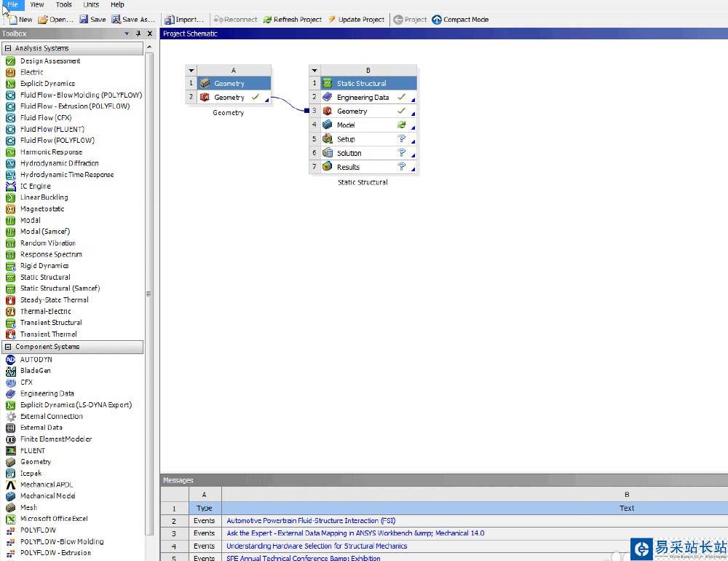This screenshot has width=728, height=561.
Task: Open the Help menu
Action: click(x=117, y=4)
